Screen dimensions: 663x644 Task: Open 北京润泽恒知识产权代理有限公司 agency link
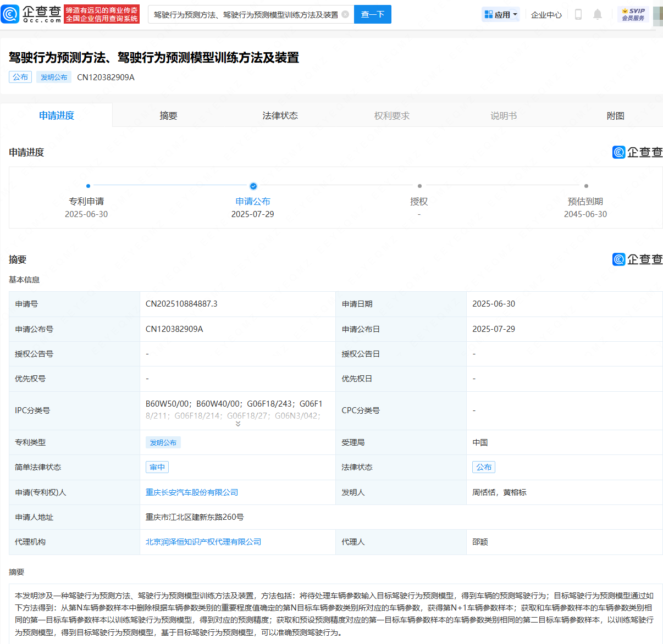tap(203, 542)
